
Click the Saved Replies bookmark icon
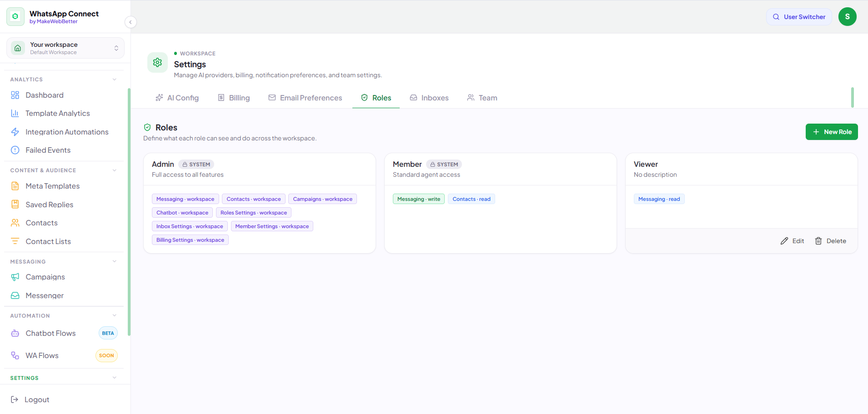pyautogui.click(x=15, y=205)
